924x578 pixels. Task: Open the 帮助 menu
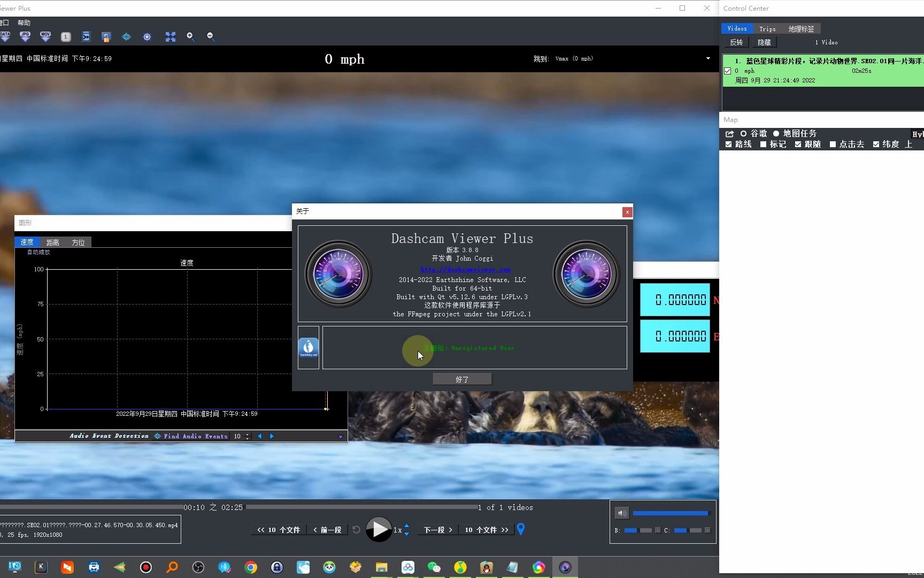coord(24,22)
